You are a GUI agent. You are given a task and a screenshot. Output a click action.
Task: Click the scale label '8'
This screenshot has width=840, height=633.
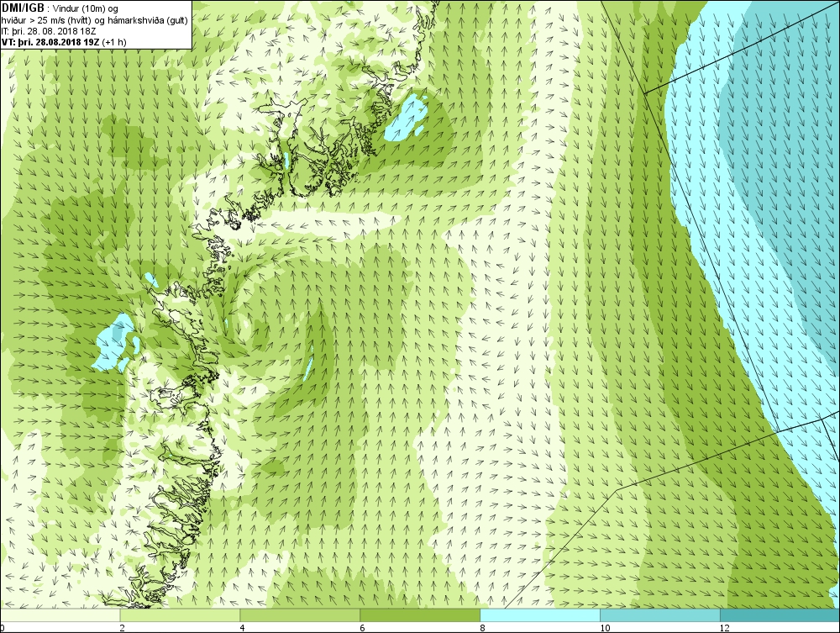tap(482, 628)
